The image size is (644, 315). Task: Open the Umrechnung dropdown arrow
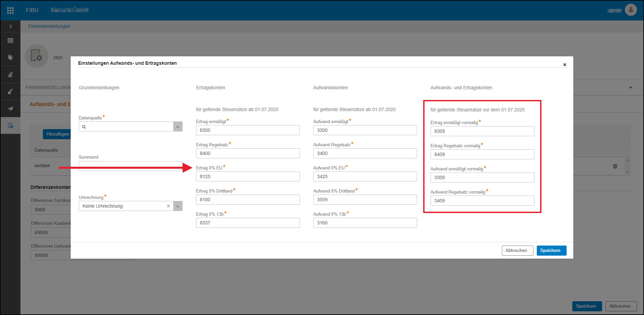[x=178, y=206]
